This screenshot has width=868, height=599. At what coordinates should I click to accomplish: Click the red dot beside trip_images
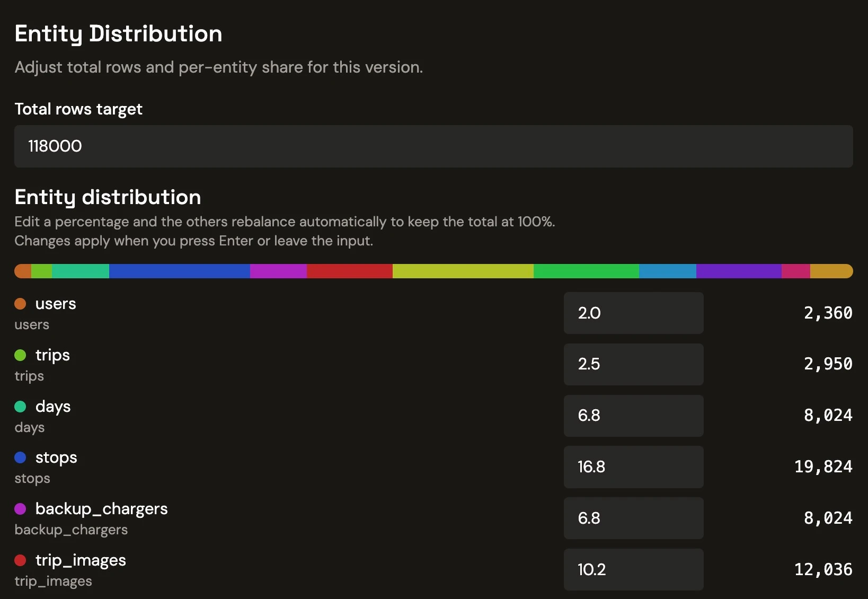pyautogui.click(x=21, y=560)
